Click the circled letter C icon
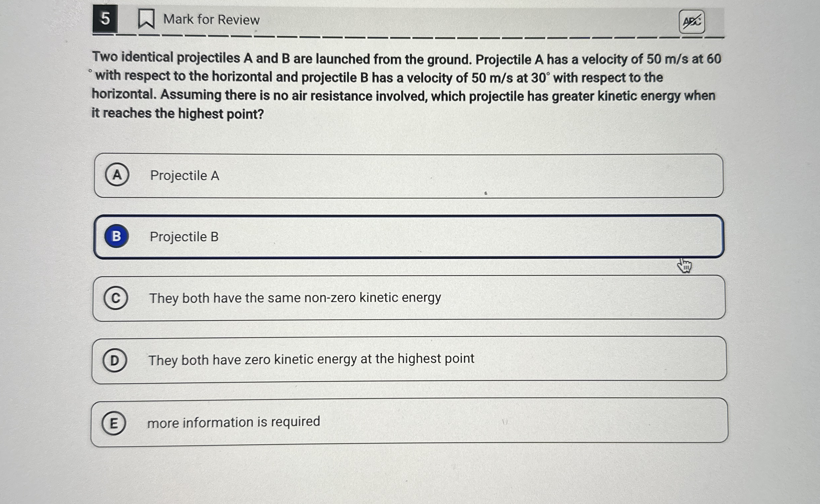The width and height of the screenshot is (820, 504). [116, 298]
